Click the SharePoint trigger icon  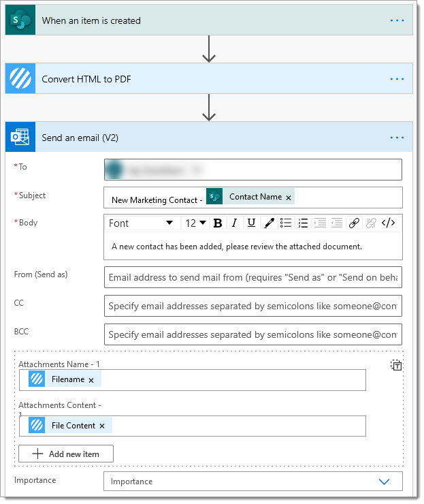pyautogui.click(x=20, y=20)
